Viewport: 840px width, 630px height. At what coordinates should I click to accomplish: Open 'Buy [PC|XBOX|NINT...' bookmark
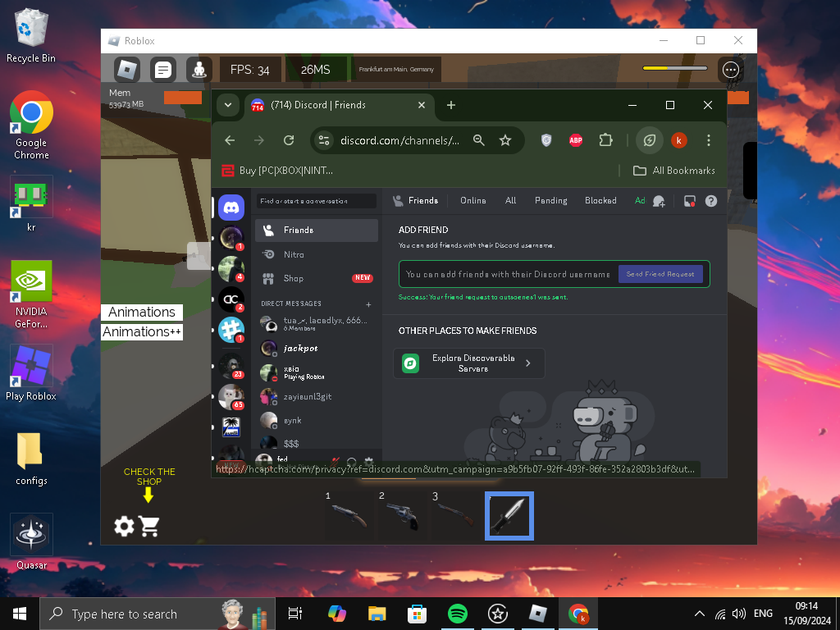click(x=277, y=171)
